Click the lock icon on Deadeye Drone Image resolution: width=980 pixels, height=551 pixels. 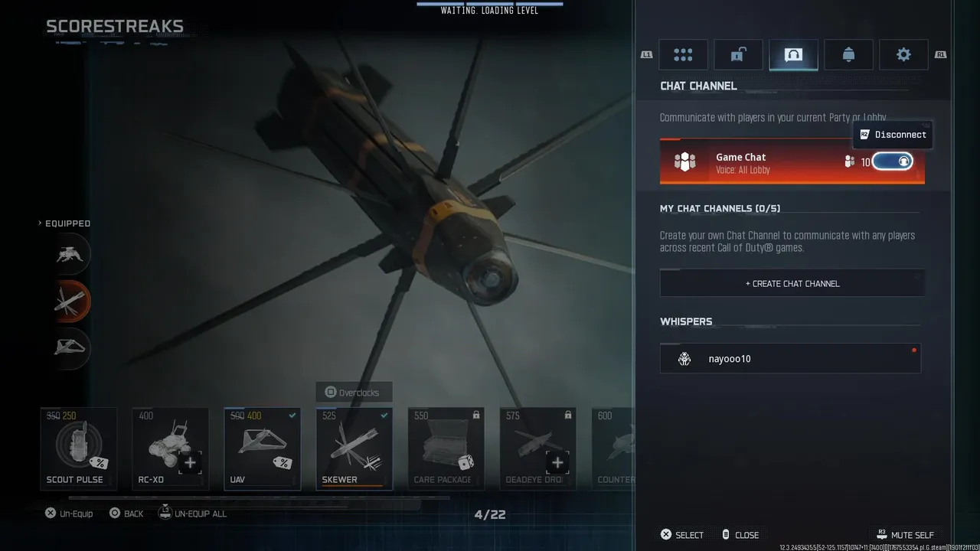click(568, 416)
